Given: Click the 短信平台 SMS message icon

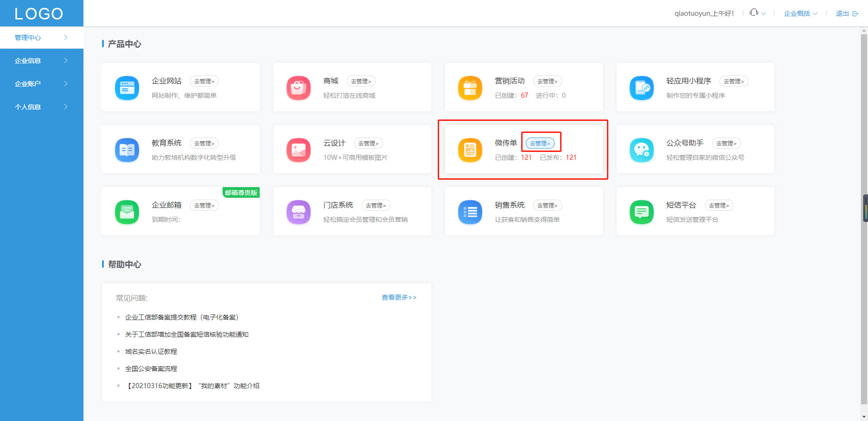Looking at the screenshot, I should (x=641, y=211).
